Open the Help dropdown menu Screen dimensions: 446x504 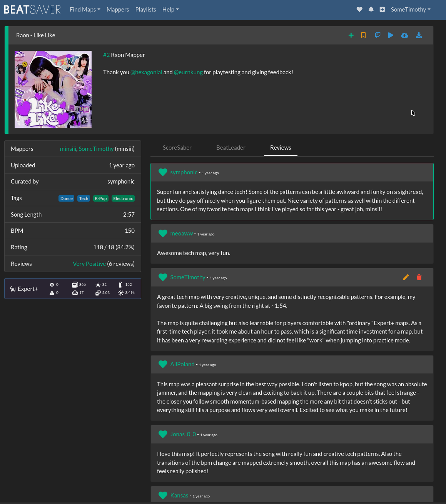[x=170, y=10]
